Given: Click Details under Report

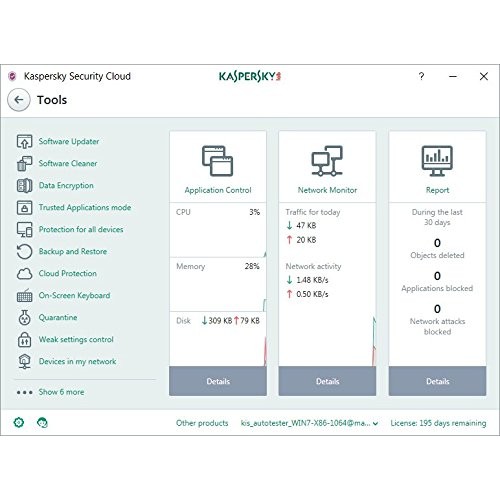Looking at the screenshot, I should [x=437, y=381].
